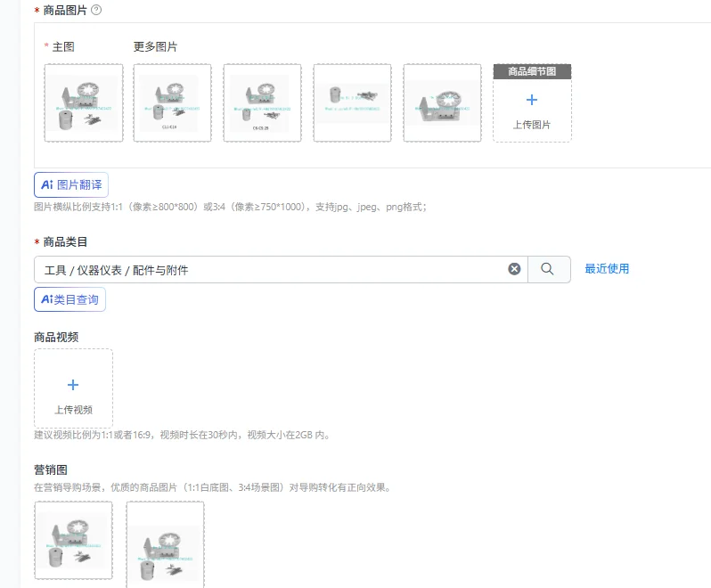This screenshot has width=711, height=588.
Task: Select the third product image thumbnail
Action: coord(262,103)
